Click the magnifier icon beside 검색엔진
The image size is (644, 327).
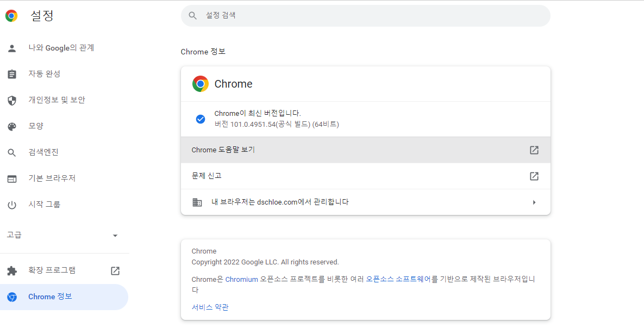tap(12, 152)
